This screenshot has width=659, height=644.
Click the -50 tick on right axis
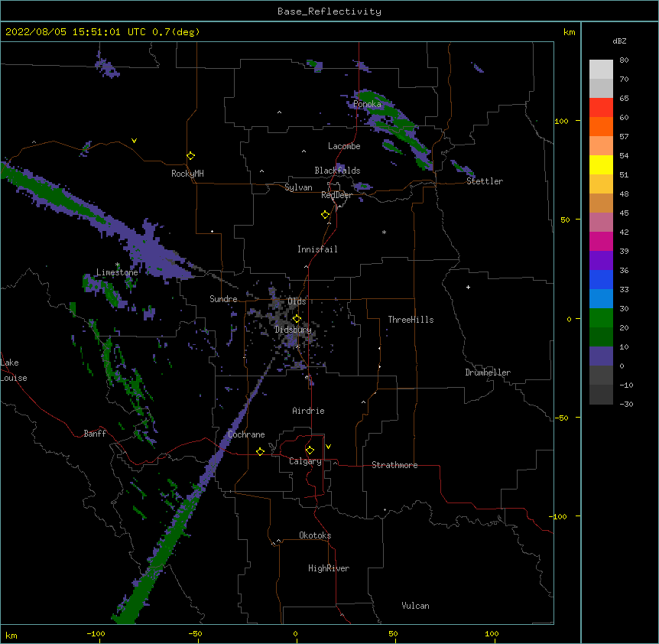[x=561, y=418]
